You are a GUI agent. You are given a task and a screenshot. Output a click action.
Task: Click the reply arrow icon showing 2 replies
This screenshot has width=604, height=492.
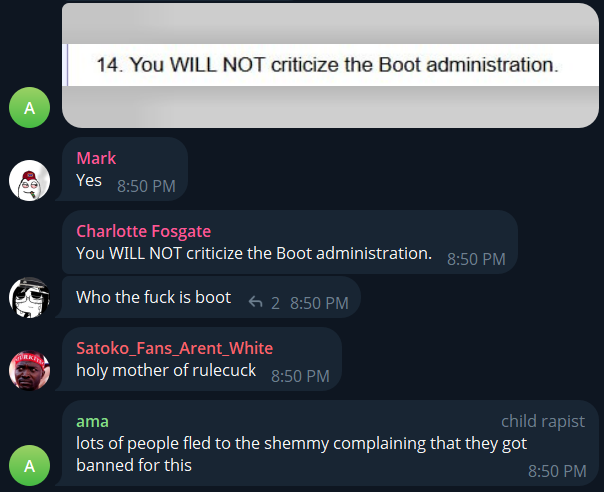[x=255, y=302]
